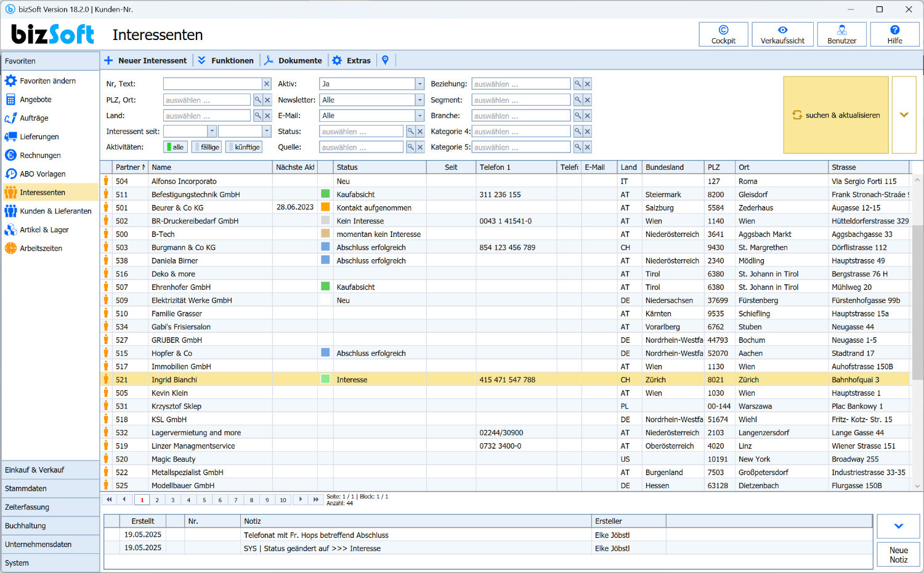Click search icon next to Status filter
The image size is (924, 573).
pos(410,131)
